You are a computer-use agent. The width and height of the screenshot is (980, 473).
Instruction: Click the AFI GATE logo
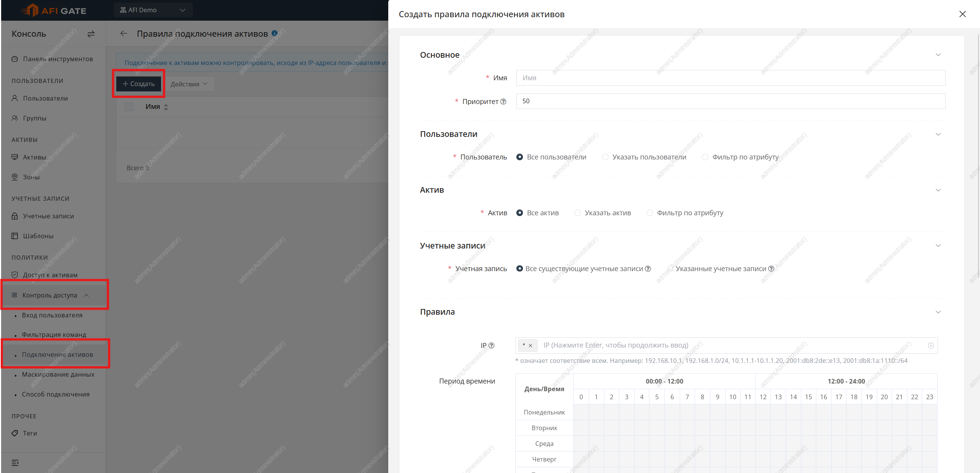[x=54, y=10]
